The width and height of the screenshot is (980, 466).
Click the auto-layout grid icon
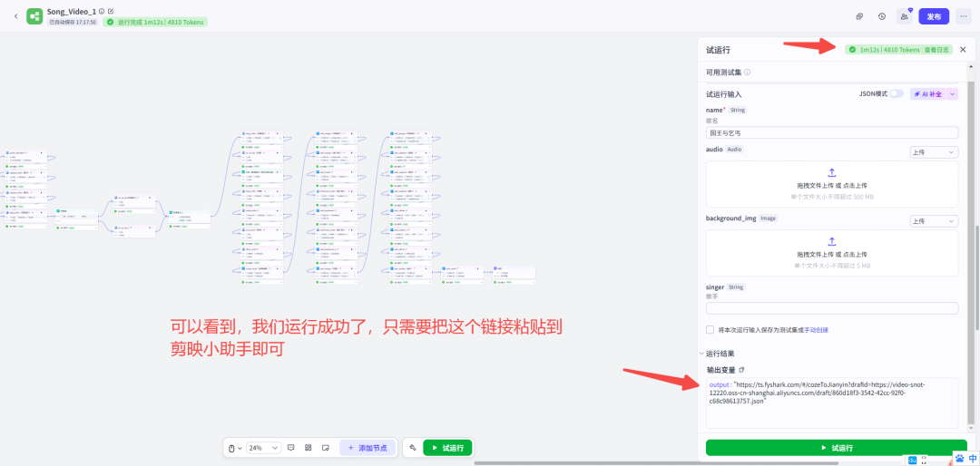[x=309, y=448]
